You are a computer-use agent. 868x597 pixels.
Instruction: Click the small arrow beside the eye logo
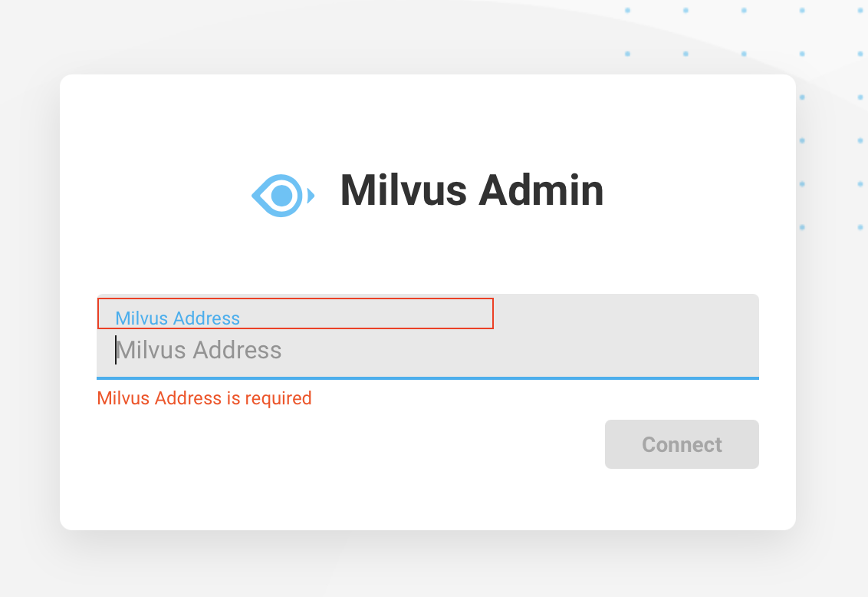(311, 196)
